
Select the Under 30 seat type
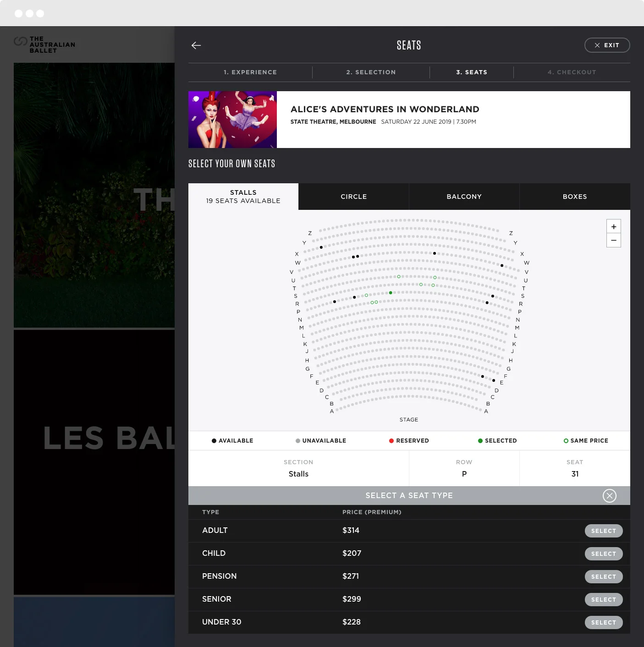click(604, 623)
